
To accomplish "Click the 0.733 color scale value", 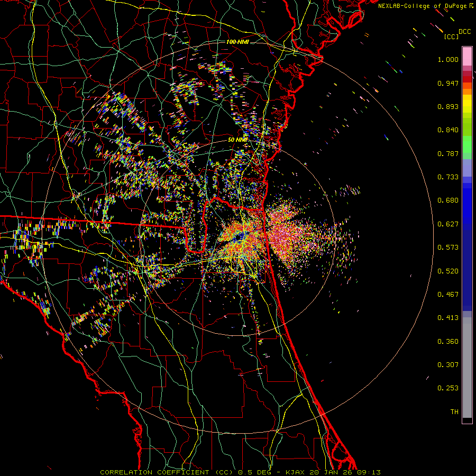I will 448,177.
